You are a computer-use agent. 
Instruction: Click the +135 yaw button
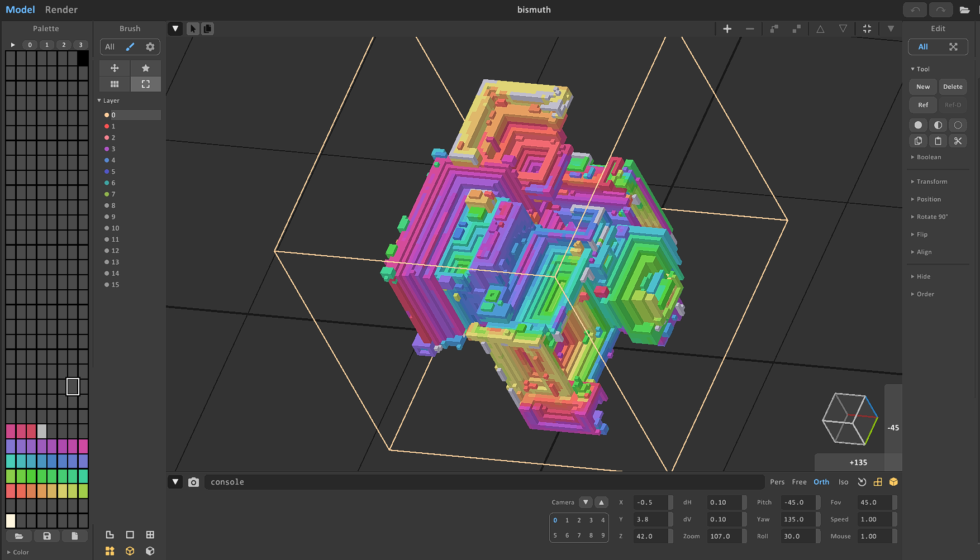click(858, 462)
